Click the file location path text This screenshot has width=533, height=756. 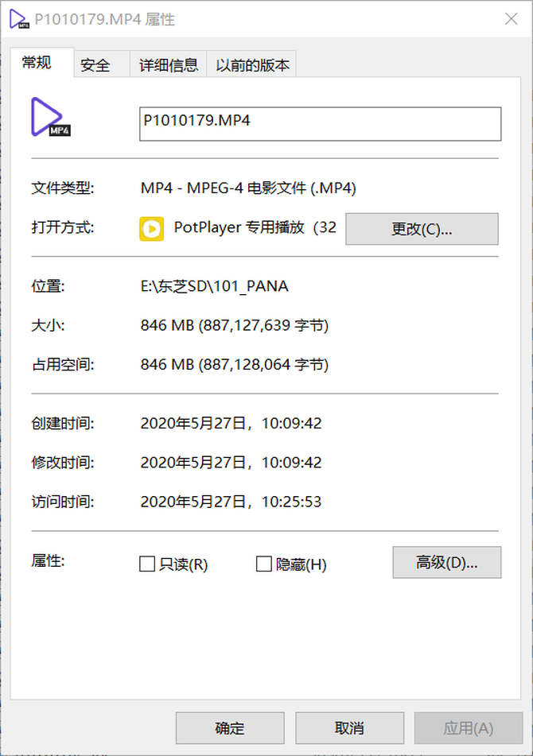pyautogui.click(x=215, y=286)
